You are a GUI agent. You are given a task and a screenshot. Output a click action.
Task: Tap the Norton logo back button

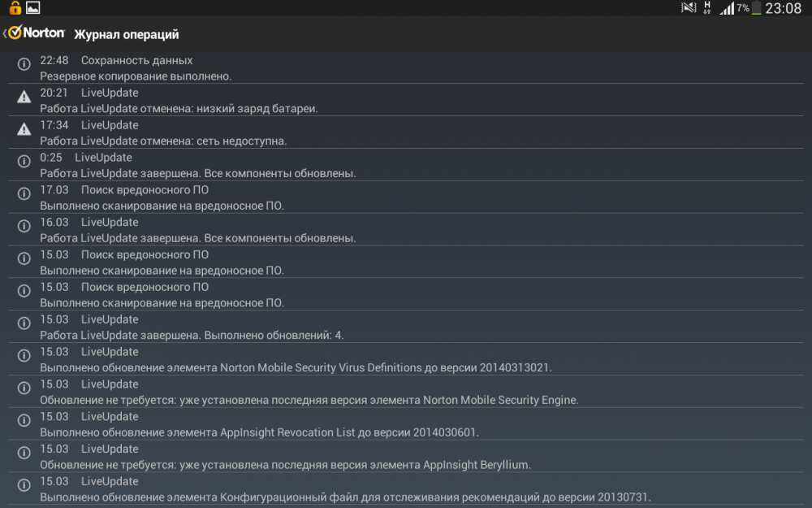tap(35, 33)
